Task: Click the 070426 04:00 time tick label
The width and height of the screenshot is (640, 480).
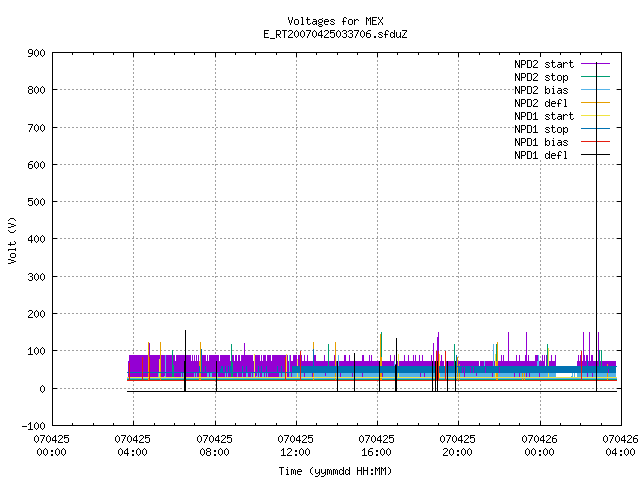Action: click(x=620, y=446)
